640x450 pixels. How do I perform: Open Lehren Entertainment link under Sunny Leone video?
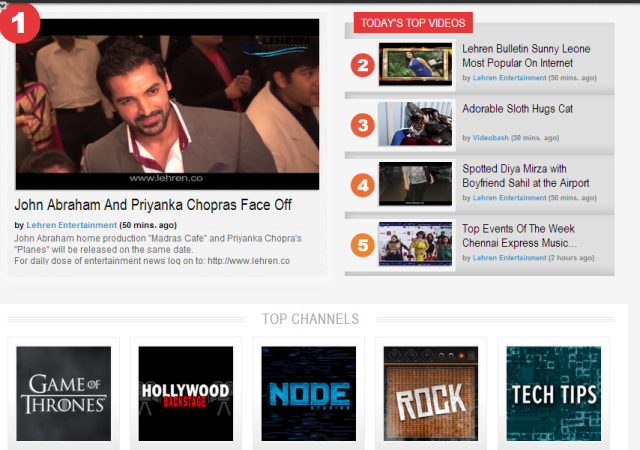tap(509, 78)
